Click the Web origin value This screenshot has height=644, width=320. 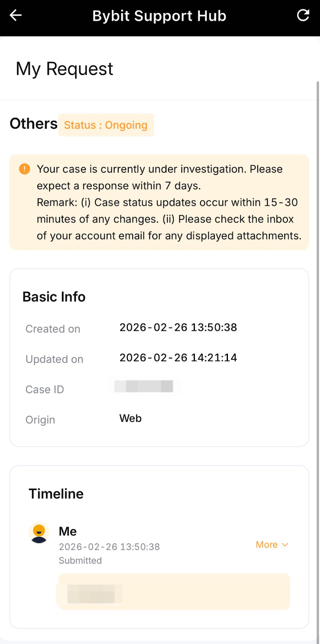(130, 419)
